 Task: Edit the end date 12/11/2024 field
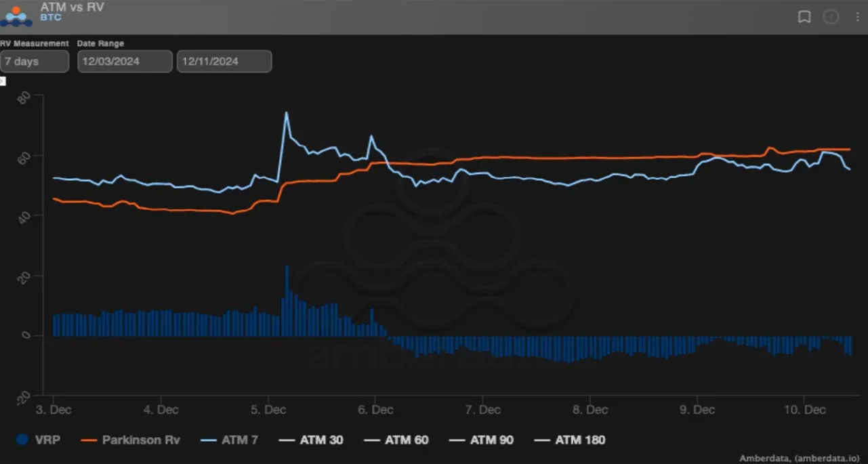[224, 61]
